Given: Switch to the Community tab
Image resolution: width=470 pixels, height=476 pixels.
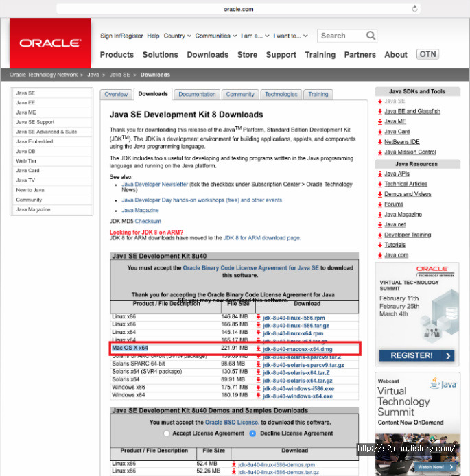Looking at the screenshot, I should click(x=240, y=95).
